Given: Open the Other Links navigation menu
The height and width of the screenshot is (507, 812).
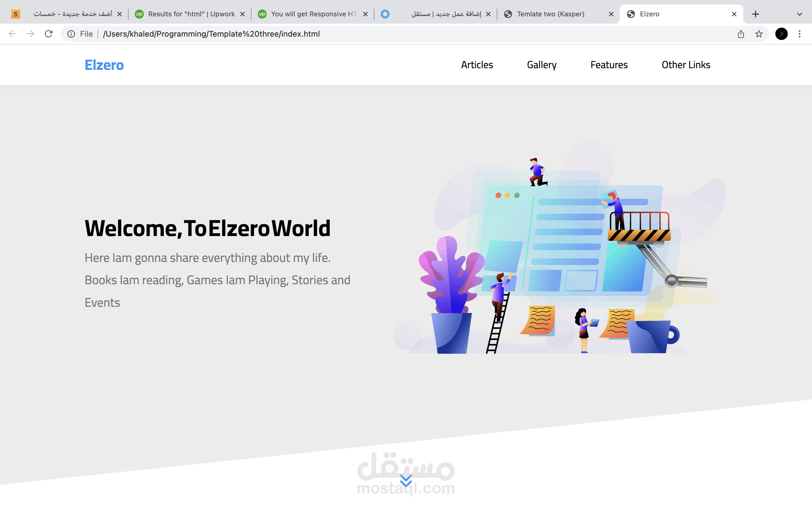Looking at the screenshot, I should pos(685,65).
